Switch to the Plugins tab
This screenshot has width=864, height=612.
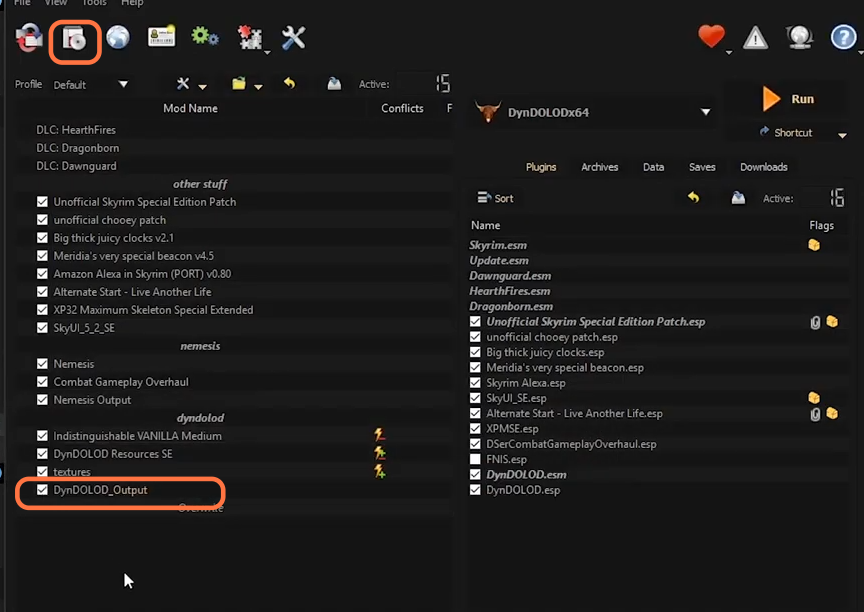coord(541,167)
